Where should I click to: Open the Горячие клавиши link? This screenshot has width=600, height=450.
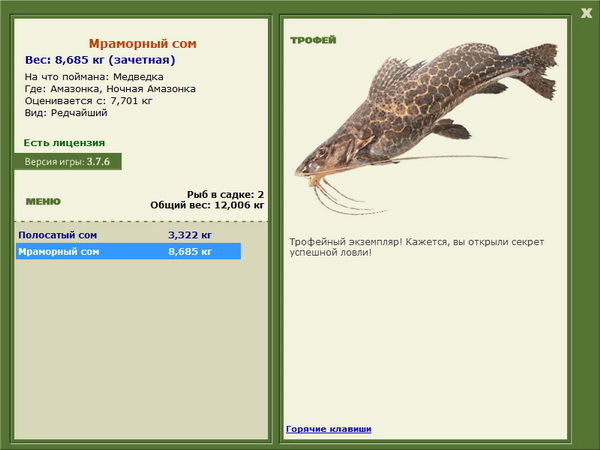pyautogui.click(x=329, y=429)
